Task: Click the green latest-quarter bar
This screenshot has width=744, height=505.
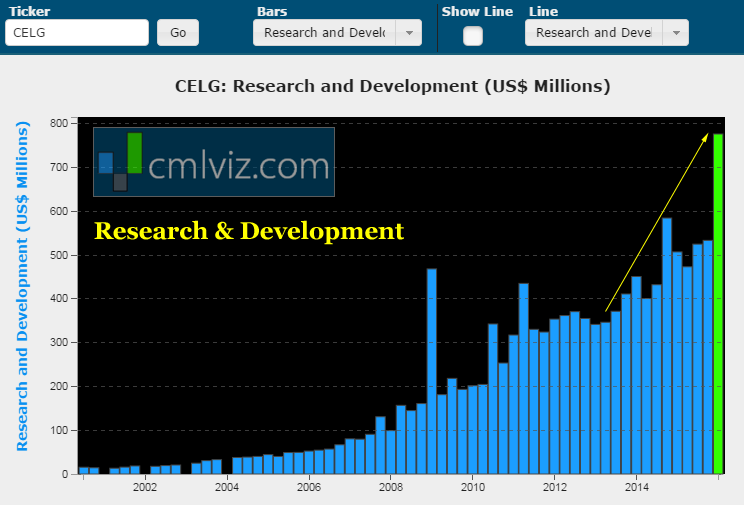Action: click(x=718, y=304)
